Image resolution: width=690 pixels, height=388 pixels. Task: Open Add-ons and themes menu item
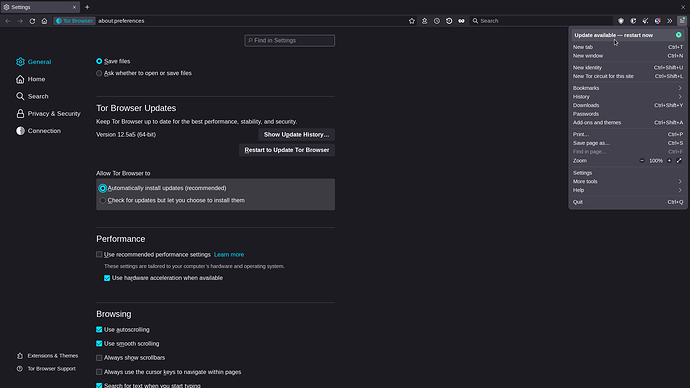628,123
